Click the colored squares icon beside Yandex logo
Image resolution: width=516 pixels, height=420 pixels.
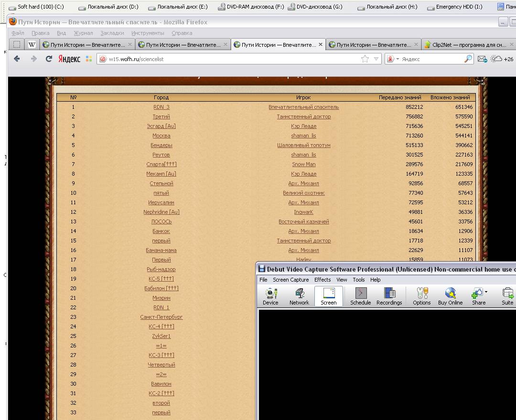click(89, 59)
